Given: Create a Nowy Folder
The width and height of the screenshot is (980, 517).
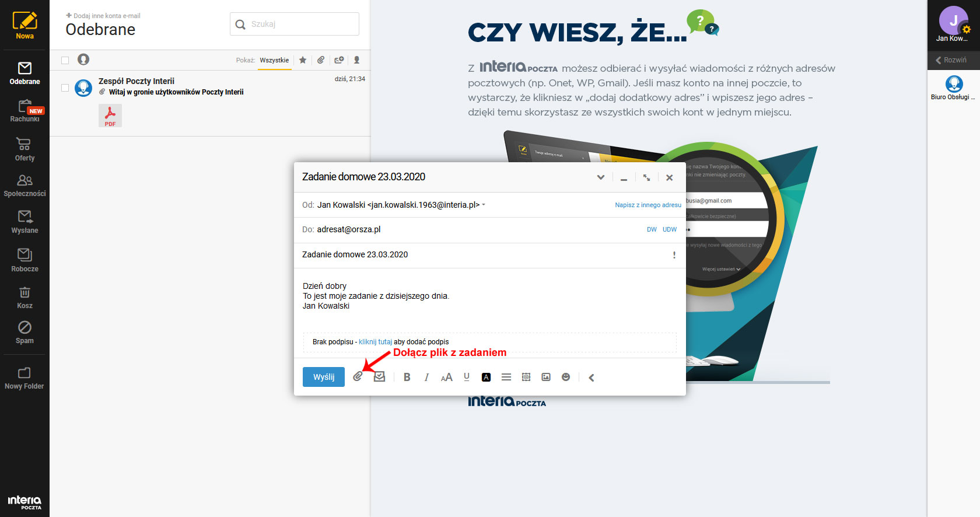Looking at the screenshot, I should (x=24, y=378).
